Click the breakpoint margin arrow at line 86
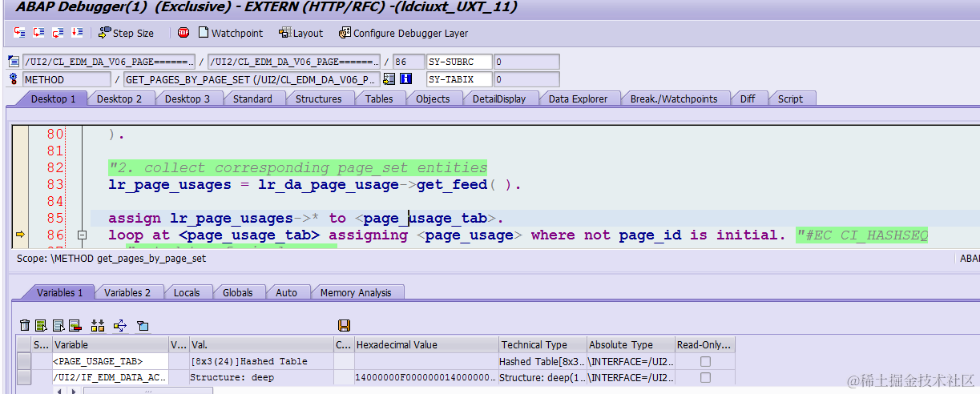 point(20,235)
